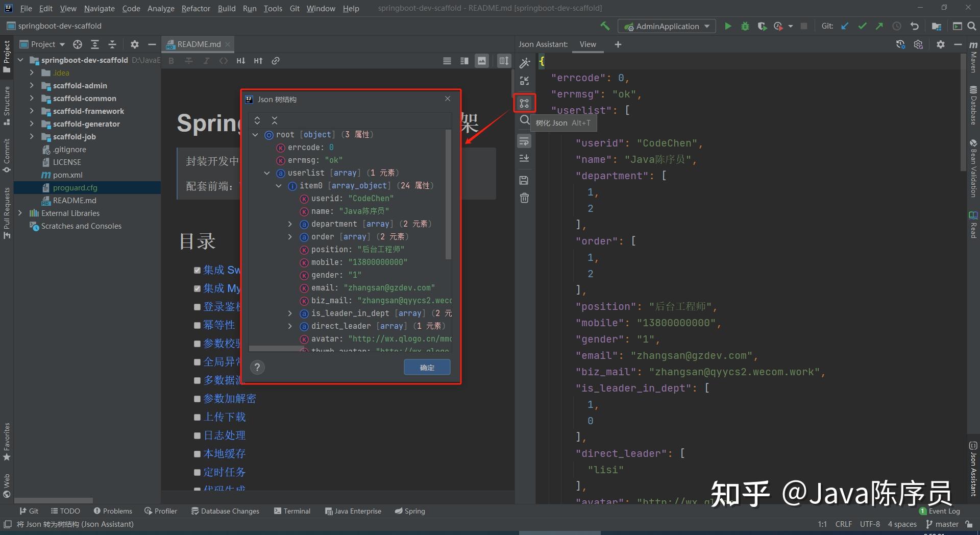Expand the department array in the tree dialog
Viewport: 980px width, 535px height.
(x=290, y=224)
